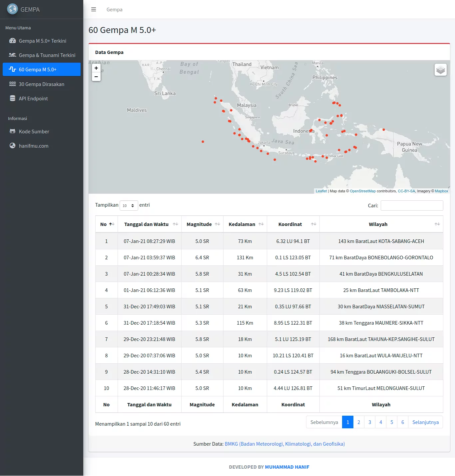Open the Leaflet attribution link
Image resolution: width=455 pixels, height=476 pixels.
pos(321,191)
